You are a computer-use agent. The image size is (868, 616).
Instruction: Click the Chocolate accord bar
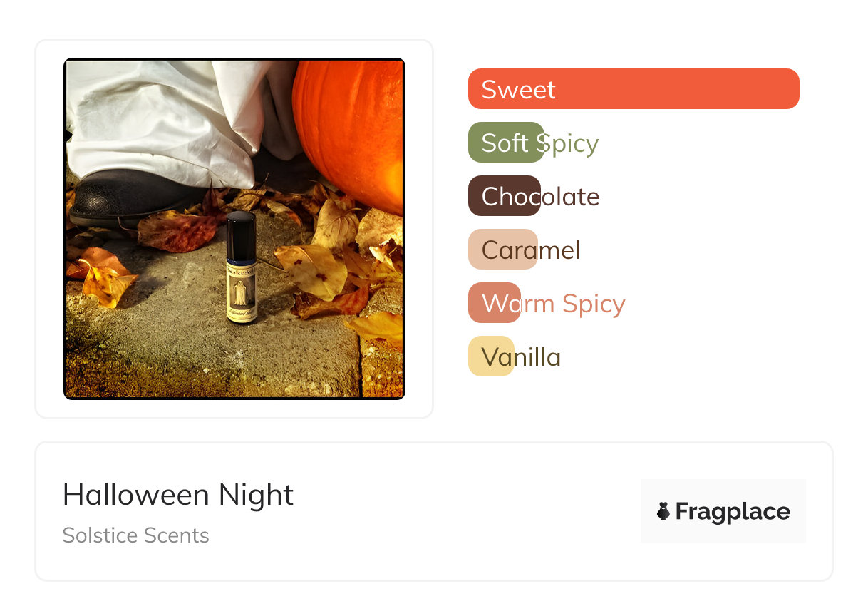point(505,196)
